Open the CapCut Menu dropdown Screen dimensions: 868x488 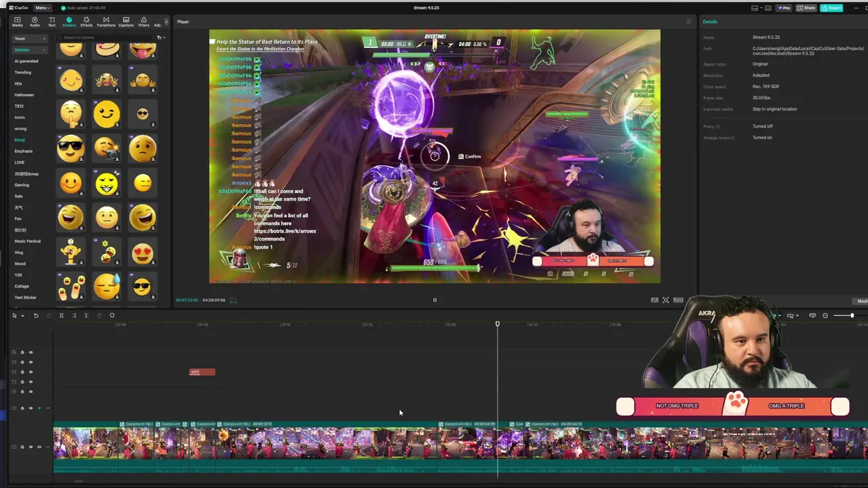(x=42, y=7)
